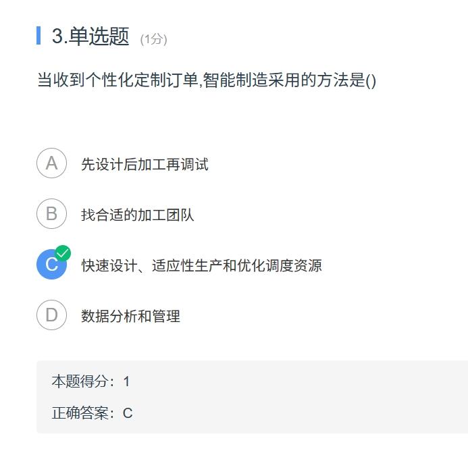The image size is (468, 476).
Task: Choose answer text 先设计后加工再调试
Action: pos(145,164)
